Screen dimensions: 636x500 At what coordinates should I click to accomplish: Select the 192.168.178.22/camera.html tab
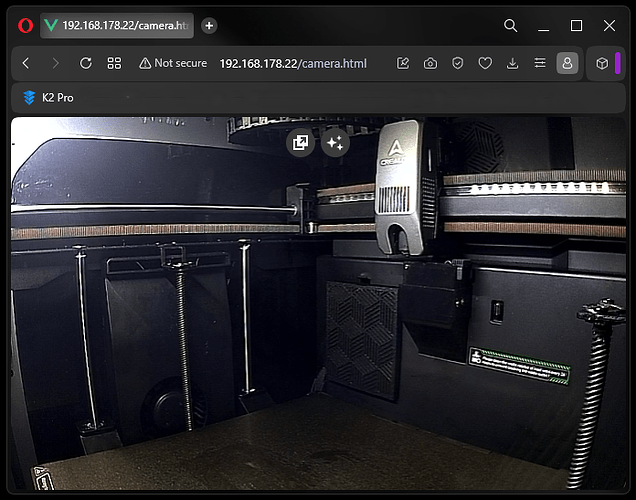click(x=117, y=26)
